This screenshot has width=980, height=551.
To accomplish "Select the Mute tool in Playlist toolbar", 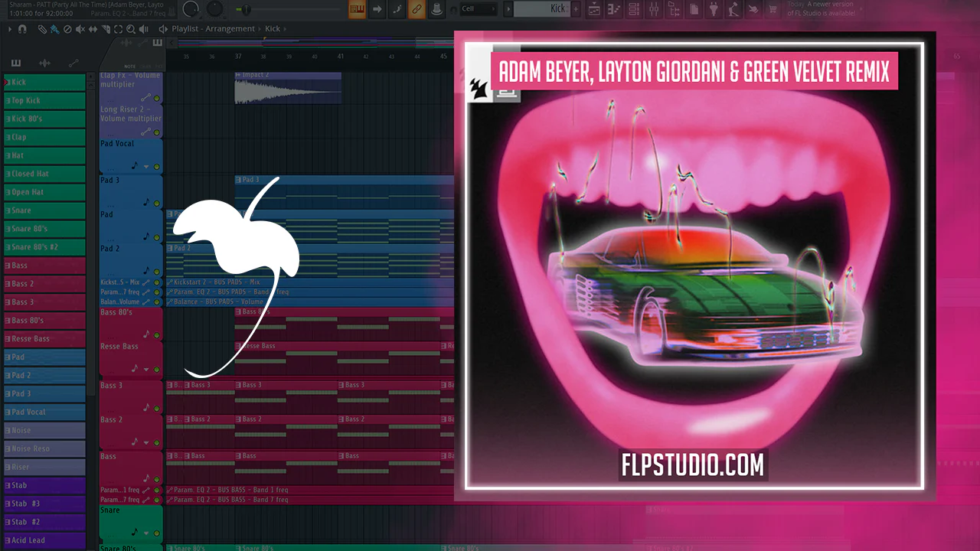I will 80,29.
